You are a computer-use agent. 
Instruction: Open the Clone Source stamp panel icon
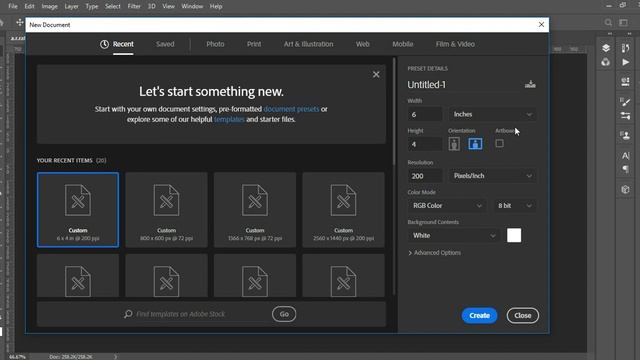click(625, 135)
